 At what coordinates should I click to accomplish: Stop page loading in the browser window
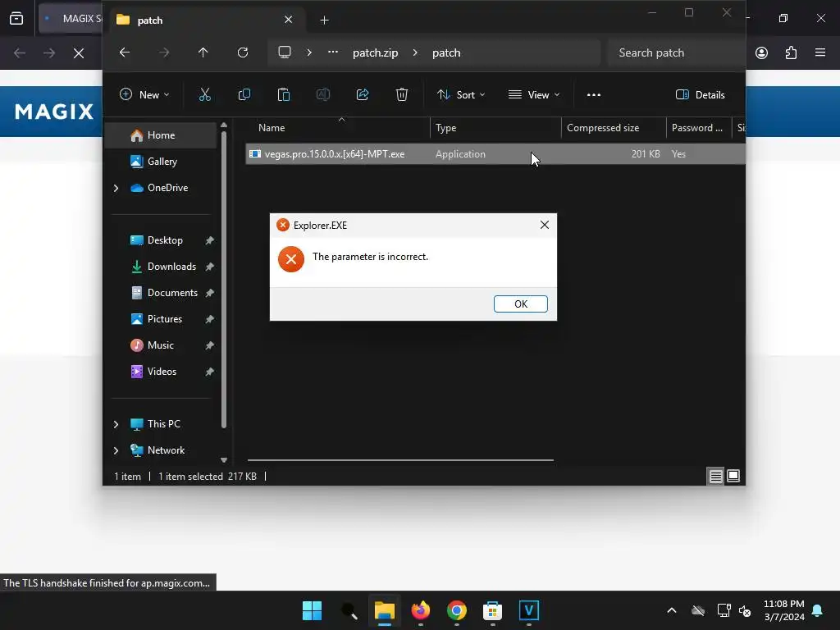tap(78, 53)
